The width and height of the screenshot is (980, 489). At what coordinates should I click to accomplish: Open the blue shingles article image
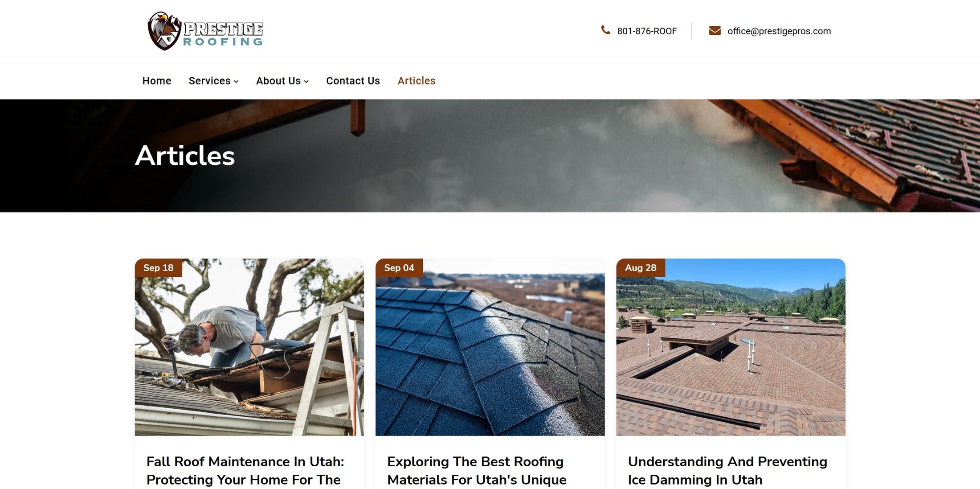click(x=490, y=347)
